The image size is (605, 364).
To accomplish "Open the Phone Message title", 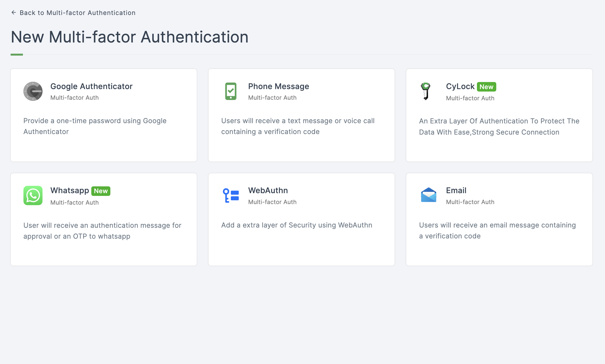I will (x=279, y=86).
